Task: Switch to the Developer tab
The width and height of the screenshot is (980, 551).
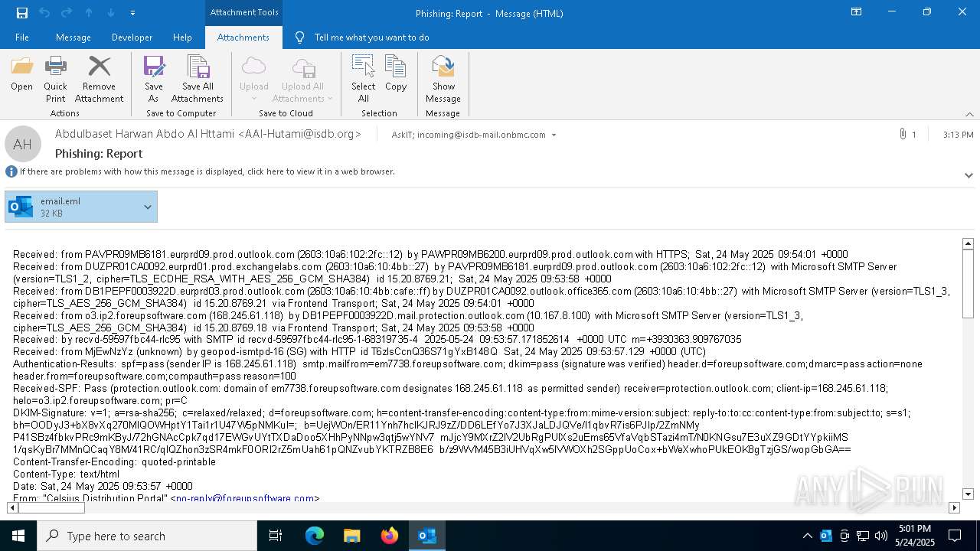Action: click(x=132, y=37)
